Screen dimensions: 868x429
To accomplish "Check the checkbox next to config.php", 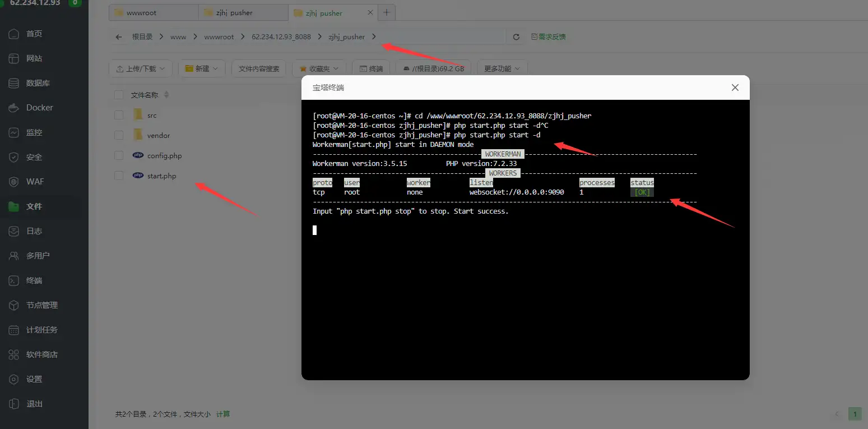I will coord(119,155).
